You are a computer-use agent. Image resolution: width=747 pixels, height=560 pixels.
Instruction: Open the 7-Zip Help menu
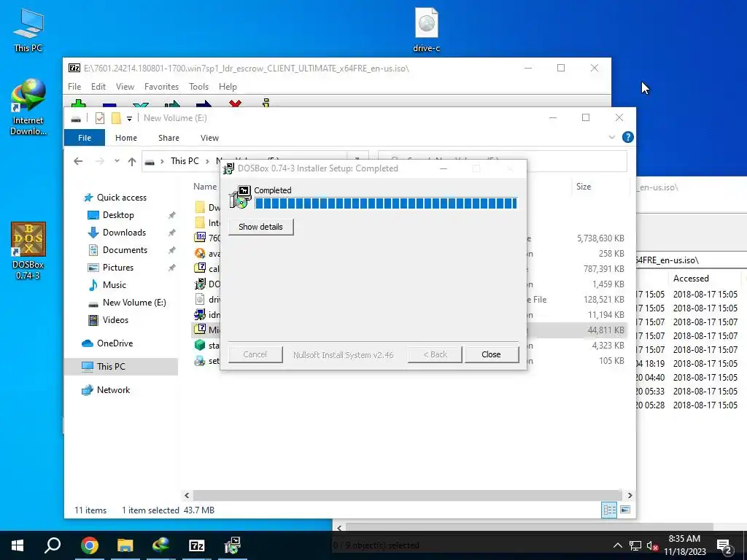[228, 87]
